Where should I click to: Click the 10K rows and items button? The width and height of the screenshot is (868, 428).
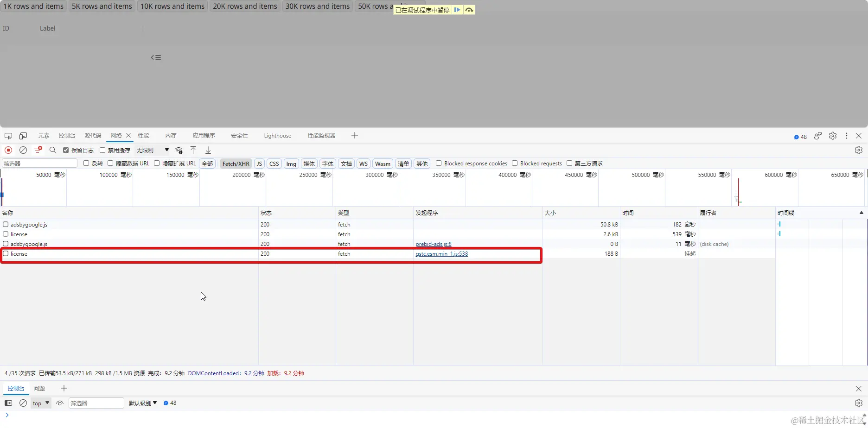[x=172, y=6]
